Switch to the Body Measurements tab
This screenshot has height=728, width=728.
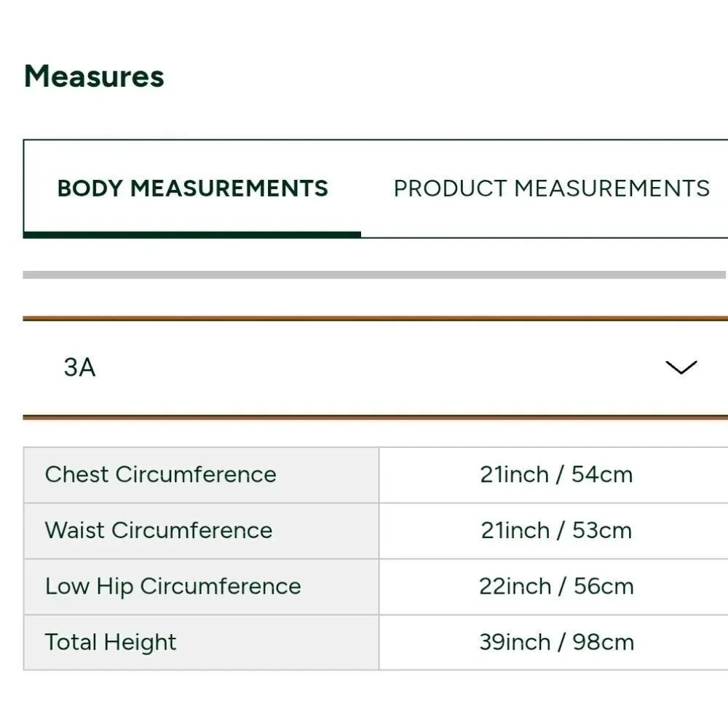[x=192, y=189]
